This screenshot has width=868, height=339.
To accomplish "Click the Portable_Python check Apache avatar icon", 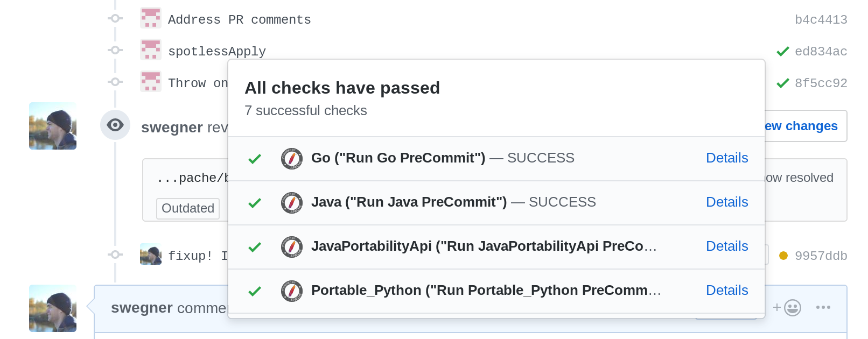I will (291, 291).
